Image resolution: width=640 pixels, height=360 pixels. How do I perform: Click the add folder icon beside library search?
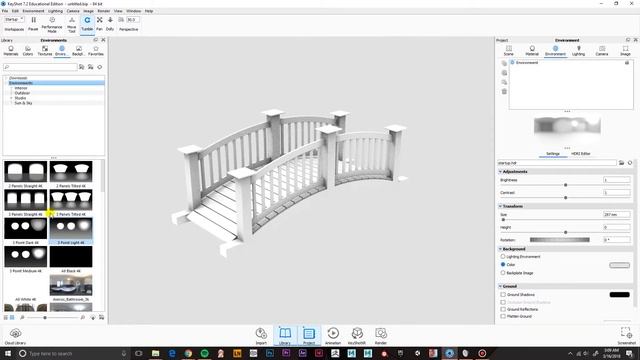click(x=82, y=67)
